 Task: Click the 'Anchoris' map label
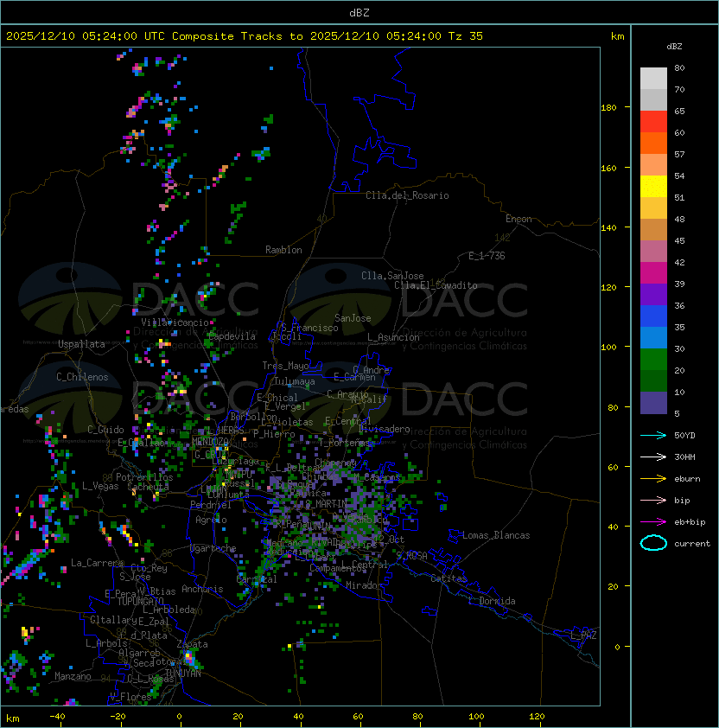tap(202, 589)
